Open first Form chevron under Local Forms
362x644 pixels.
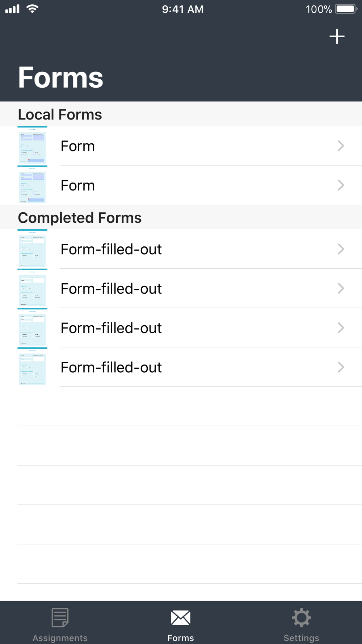tap(341, 146)
